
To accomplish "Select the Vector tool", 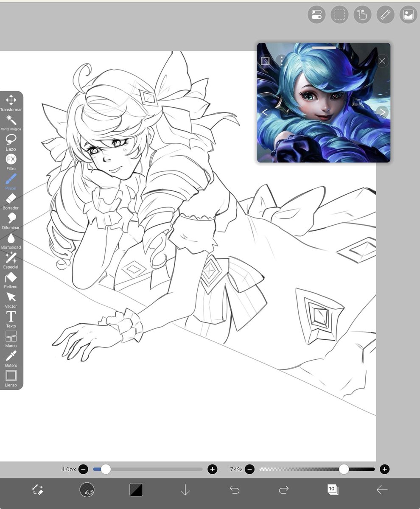I will click(11, 299).
